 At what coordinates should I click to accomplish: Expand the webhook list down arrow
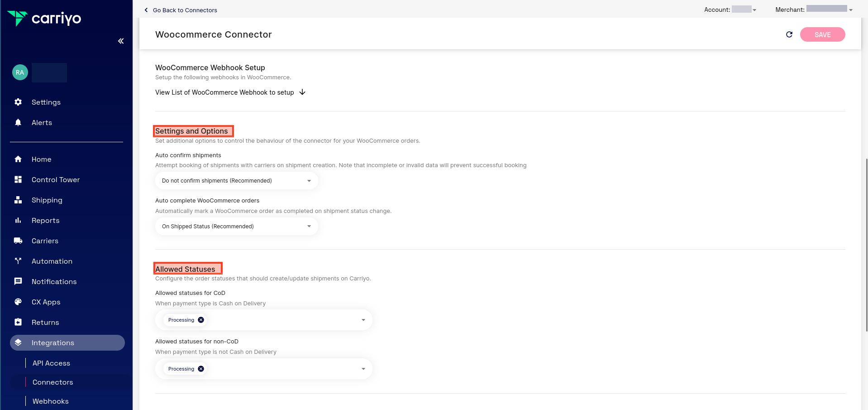[x=302, y=92]
